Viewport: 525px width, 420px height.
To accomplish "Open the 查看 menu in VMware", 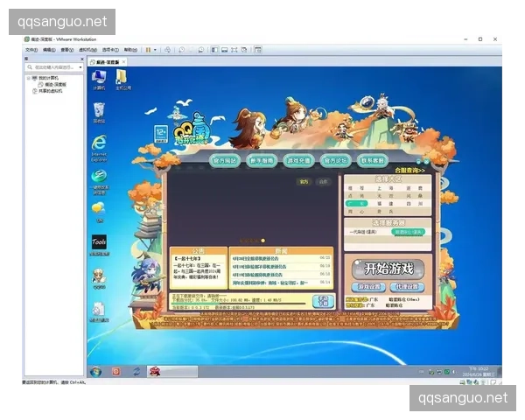I will (67, 50).
